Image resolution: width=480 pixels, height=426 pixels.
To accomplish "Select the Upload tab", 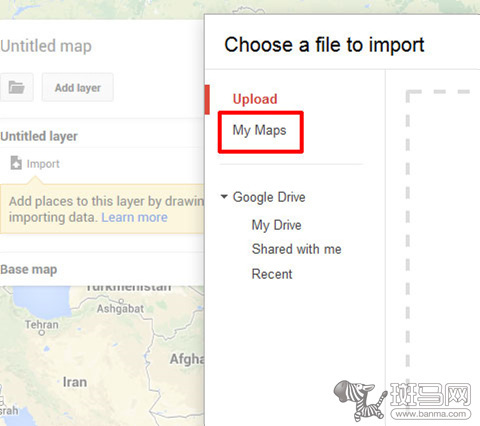I will [x=255, y=99].
